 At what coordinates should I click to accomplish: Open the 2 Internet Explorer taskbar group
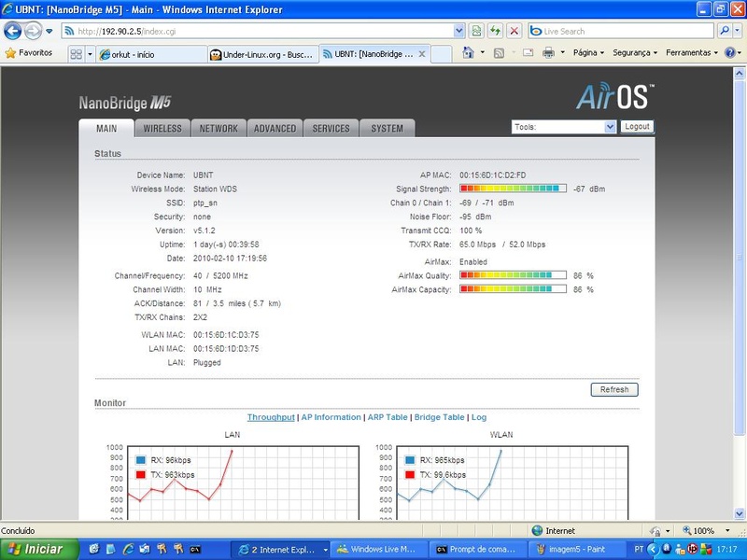[x=281, y=550]
